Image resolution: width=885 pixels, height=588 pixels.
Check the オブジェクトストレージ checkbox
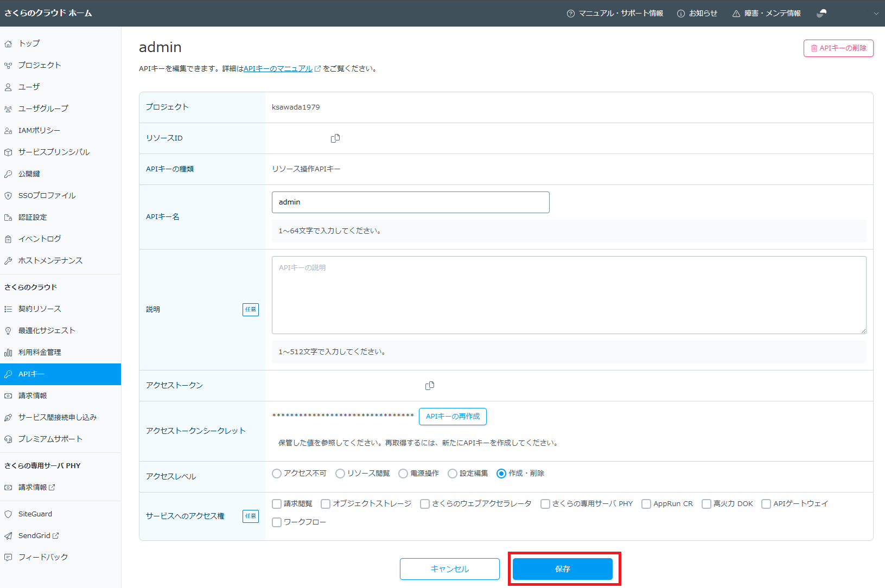click(326, 504)
